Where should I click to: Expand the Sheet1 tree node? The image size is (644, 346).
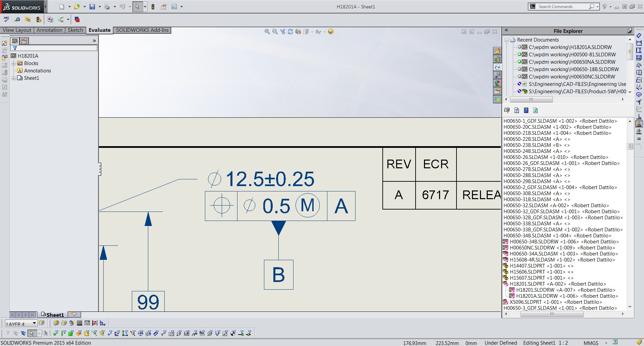(13, 78)
